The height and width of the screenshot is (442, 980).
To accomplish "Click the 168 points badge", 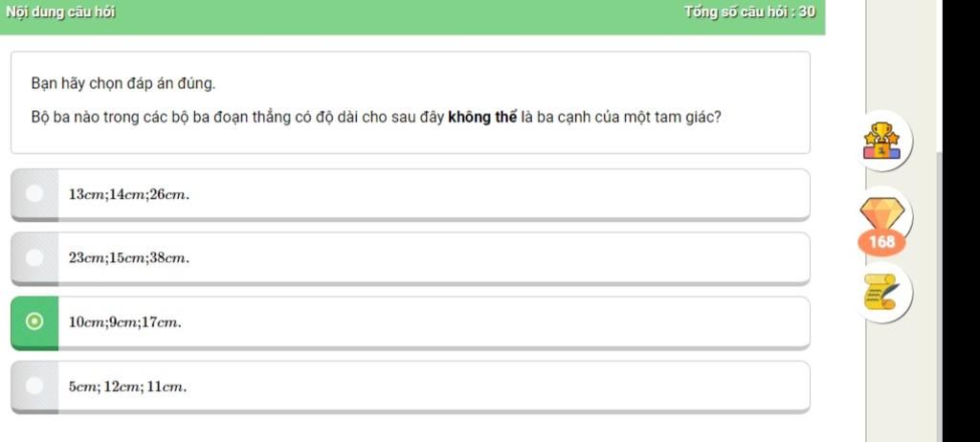I will click(x=881, y=242).
